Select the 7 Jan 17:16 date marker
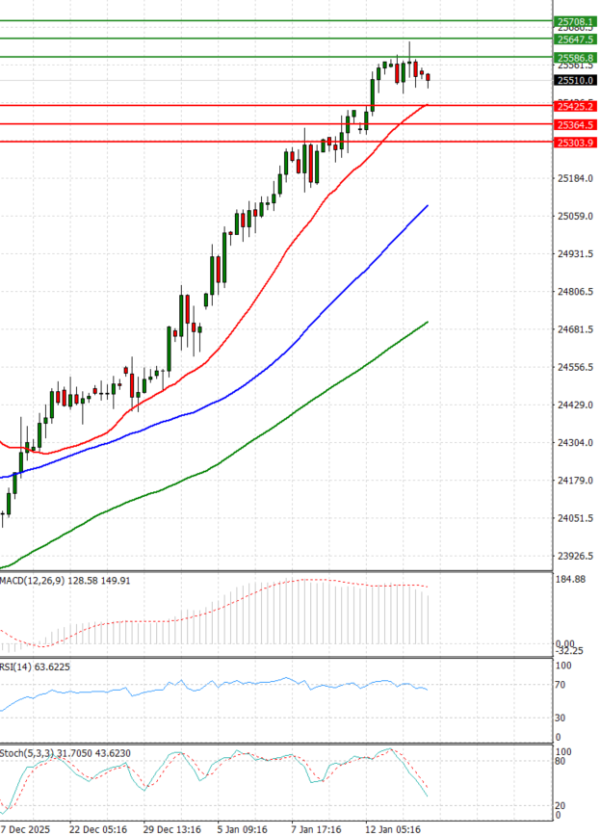 pyautogui.click(x=316, y=829)
